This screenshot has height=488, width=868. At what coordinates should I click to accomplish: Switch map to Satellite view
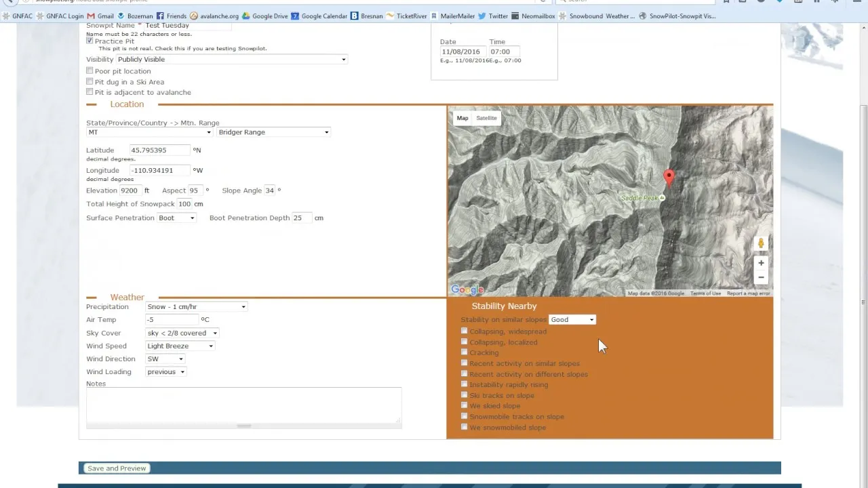pyautogui.click(x=486, y=118)
